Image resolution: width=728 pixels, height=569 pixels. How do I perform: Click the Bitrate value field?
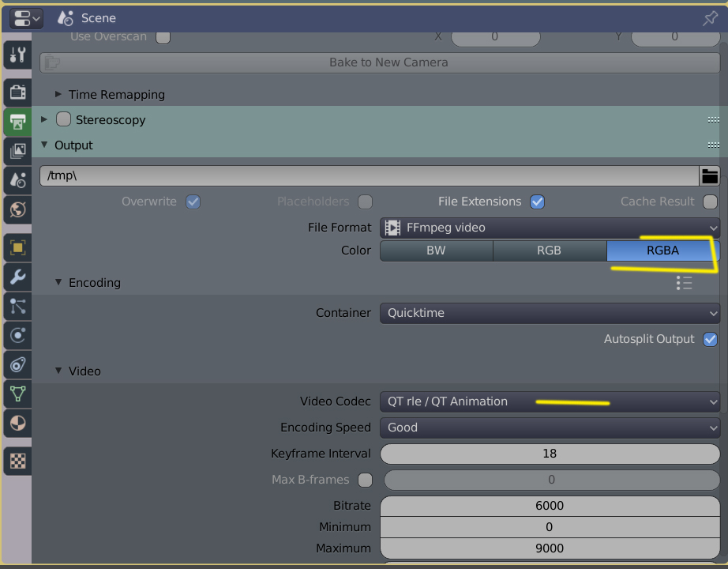point(550,506)
